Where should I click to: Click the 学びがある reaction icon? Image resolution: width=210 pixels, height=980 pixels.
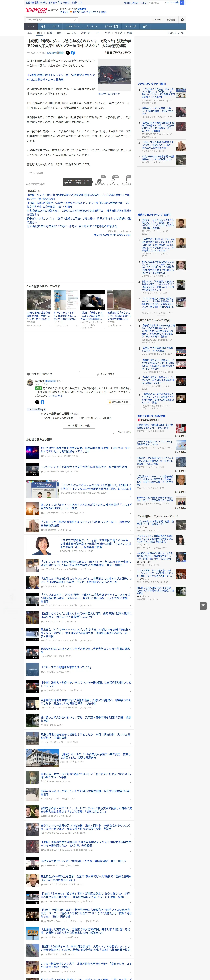(x=100, y=180)
